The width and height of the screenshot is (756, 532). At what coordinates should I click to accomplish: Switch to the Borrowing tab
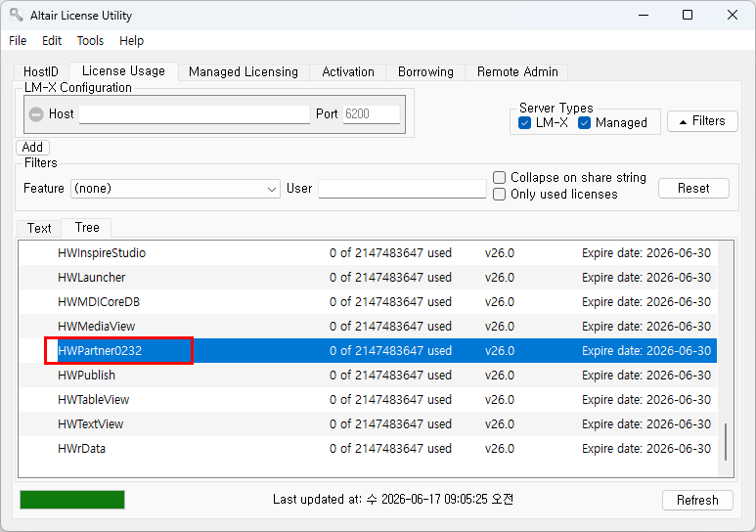pos(425,71)
